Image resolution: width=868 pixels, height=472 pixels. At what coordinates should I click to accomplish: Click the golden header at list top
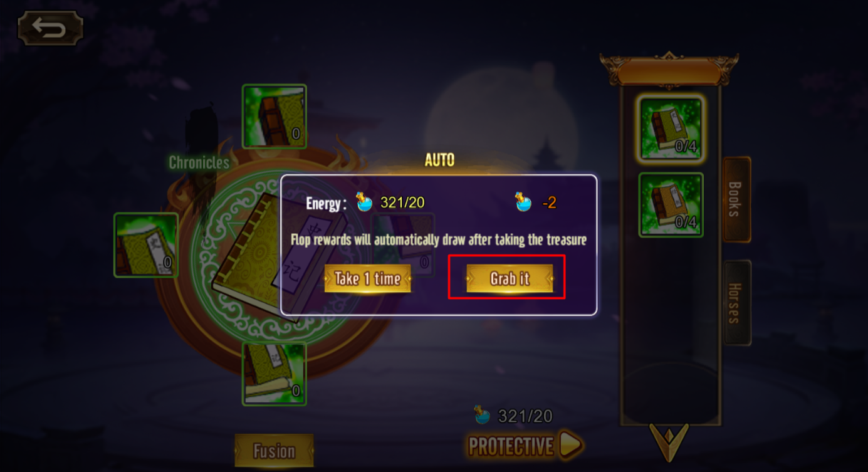[669, 70]
